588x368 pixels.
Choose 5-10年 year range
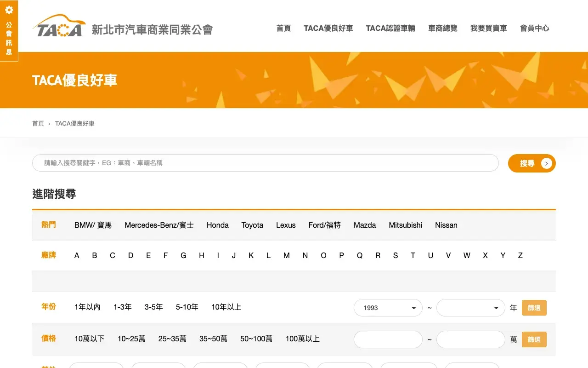[x=187, y=307]
